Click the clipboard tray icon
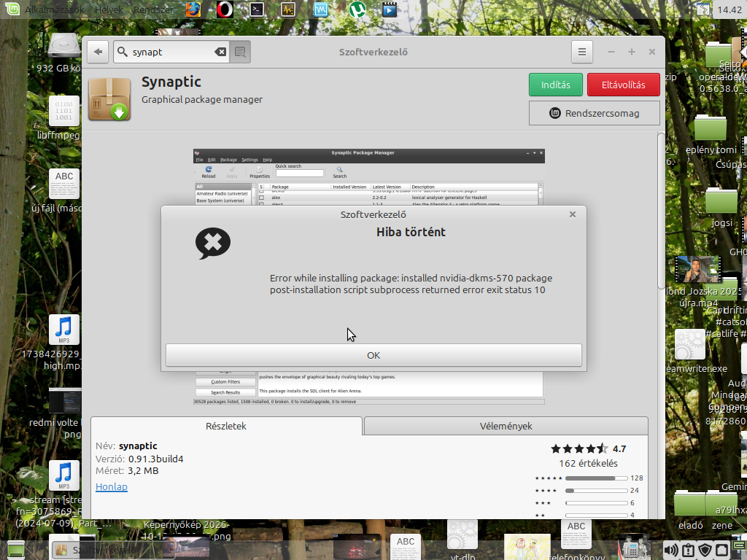This screenshot has height=560, width=747. coord(689,551)
